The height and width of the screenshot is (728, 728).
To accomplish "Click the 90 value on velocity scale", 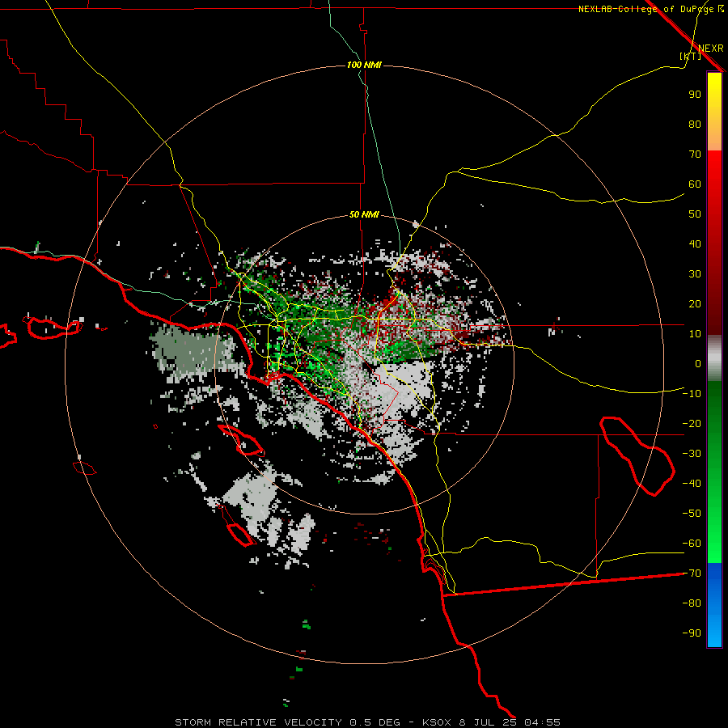I will (695, 95).
